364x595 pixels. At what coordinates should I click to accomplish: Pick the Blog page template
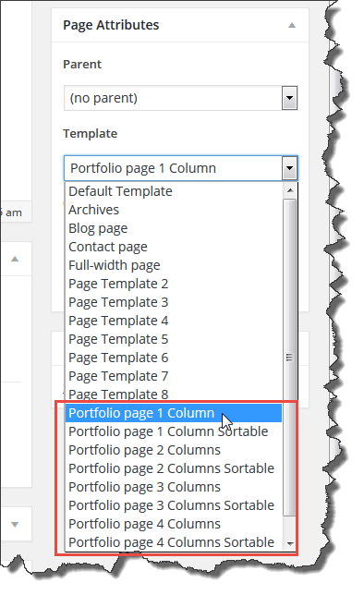tap(174, 228)
